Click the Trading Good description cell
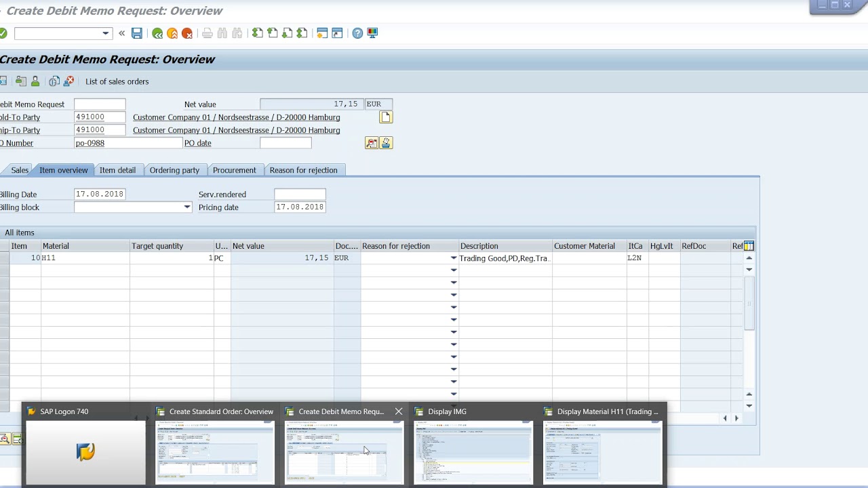 click(505, 258)
